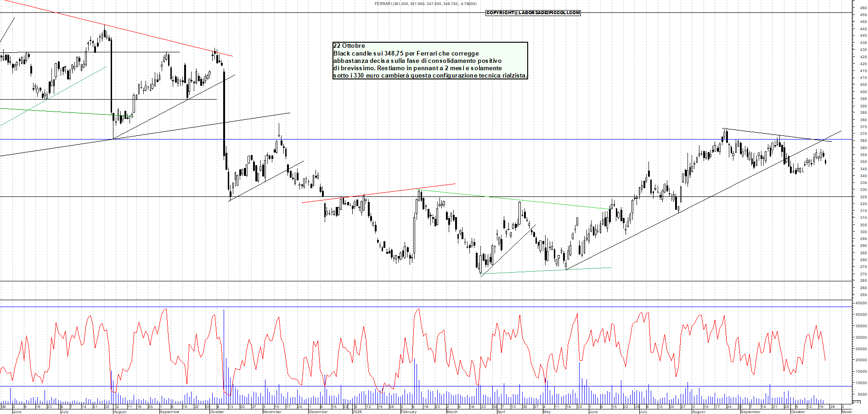Click the 10000 volume axis label
Image resolution: width=868 pixels, height=414 pixels.
click(x=861, y=383)
